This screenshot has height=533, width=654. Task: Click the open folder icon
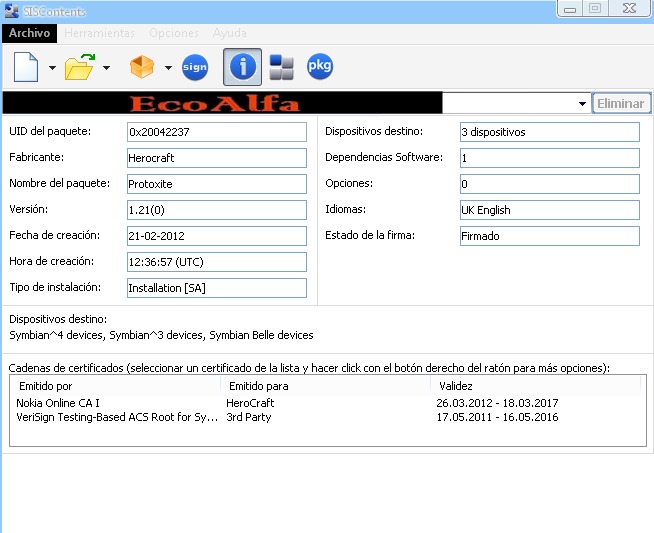click(x=80, y=67)
